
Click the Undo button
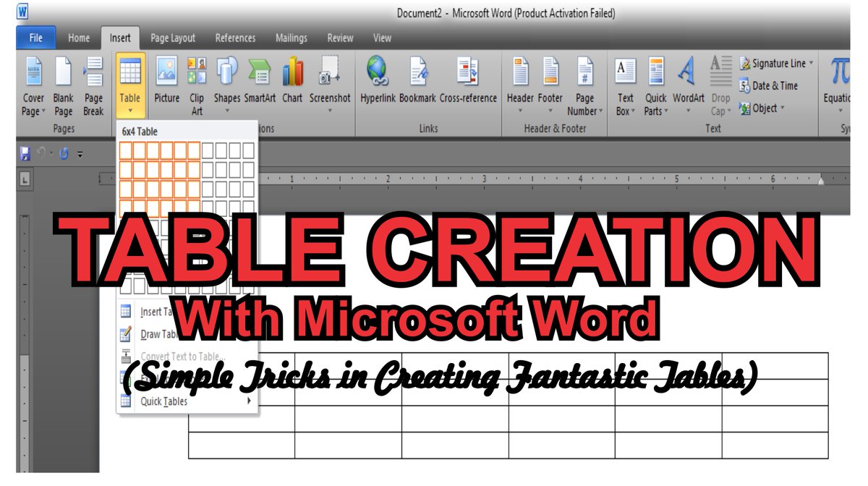(x=42, y=154)
